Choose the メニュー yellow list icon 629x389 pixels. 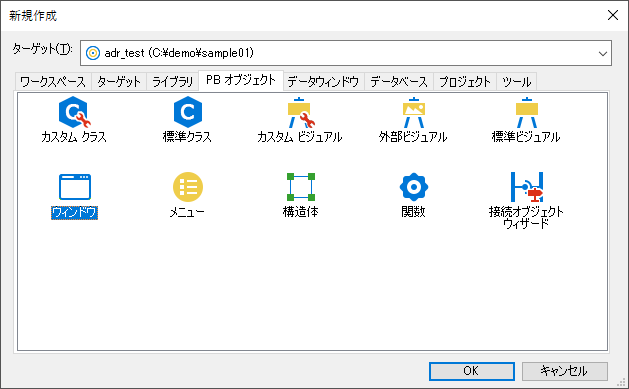click(188, 187)
